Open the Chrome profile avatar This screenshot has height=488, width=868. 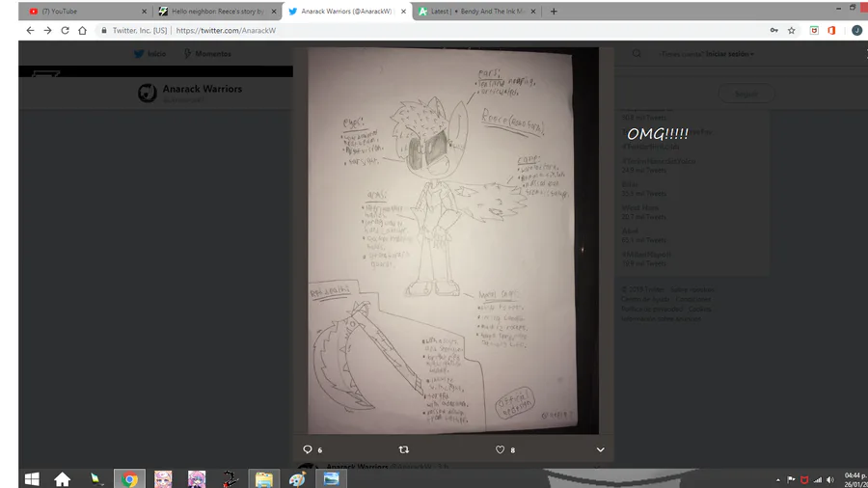(856, 31)
